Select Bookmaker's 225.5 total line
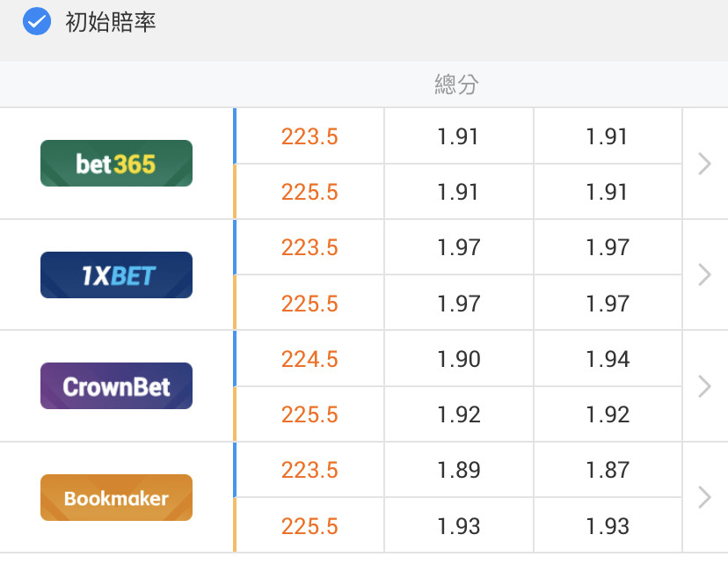 click(309, 526)
